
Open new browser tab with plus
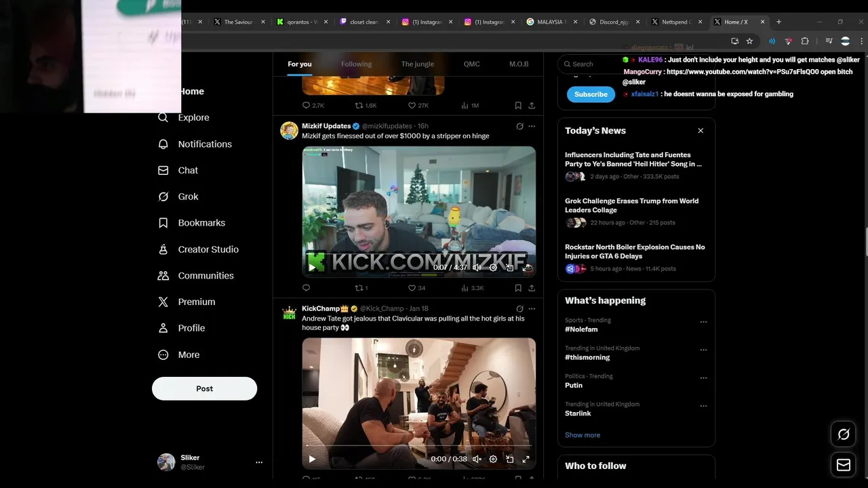(778, 22)
